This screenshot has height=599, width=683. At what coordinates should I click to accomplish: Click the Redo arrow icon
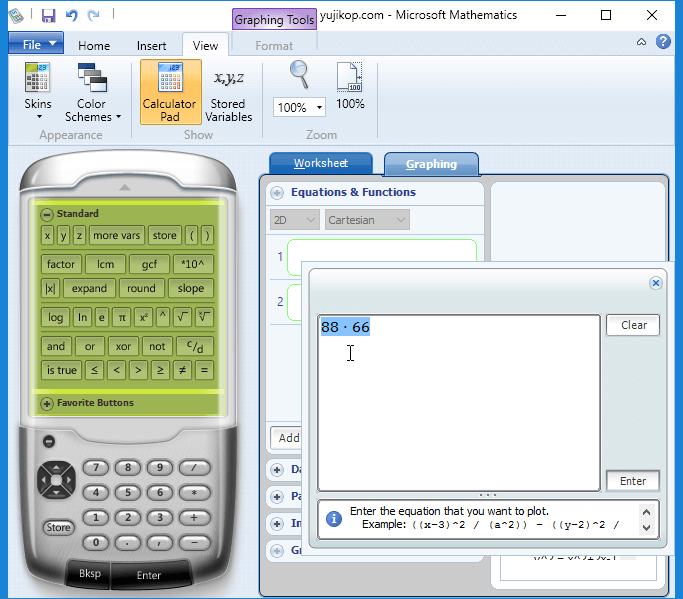[x=93, y=16]
